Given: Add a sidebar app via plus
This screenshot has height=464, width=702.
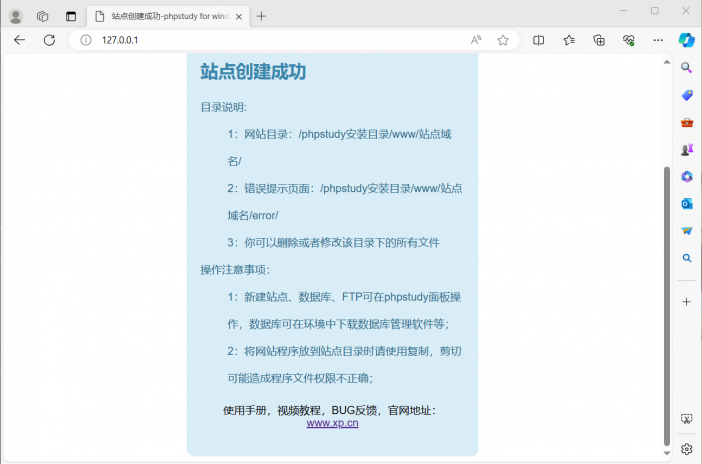Looking at the screenshot, I should (687, 302).
